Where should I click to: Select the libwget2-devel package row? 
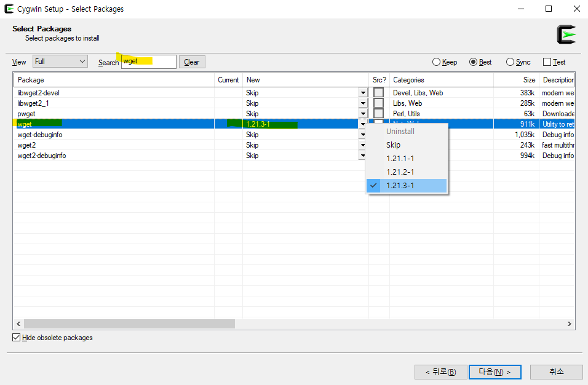coord(294,93)
